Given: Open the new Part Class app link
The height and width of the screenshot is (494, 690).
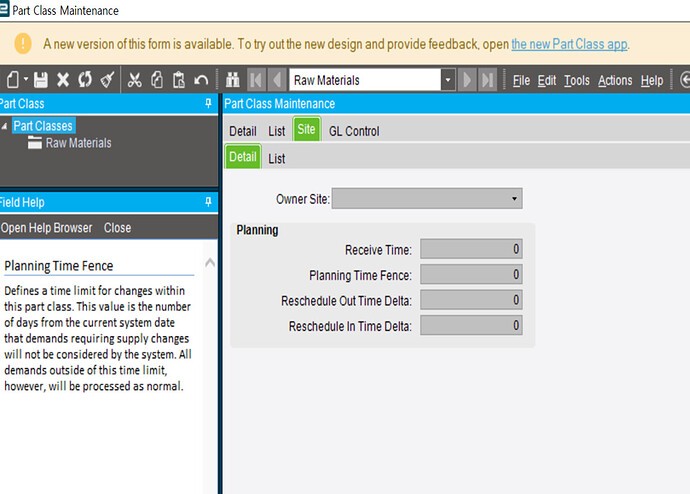Looking at the screenshot, I should [x=570, y=45].
